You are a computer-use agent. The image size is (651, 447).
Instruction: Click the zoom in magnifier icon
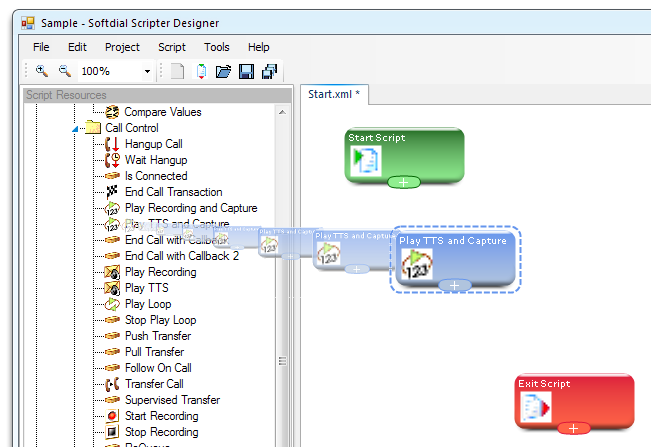pos(41,71)
